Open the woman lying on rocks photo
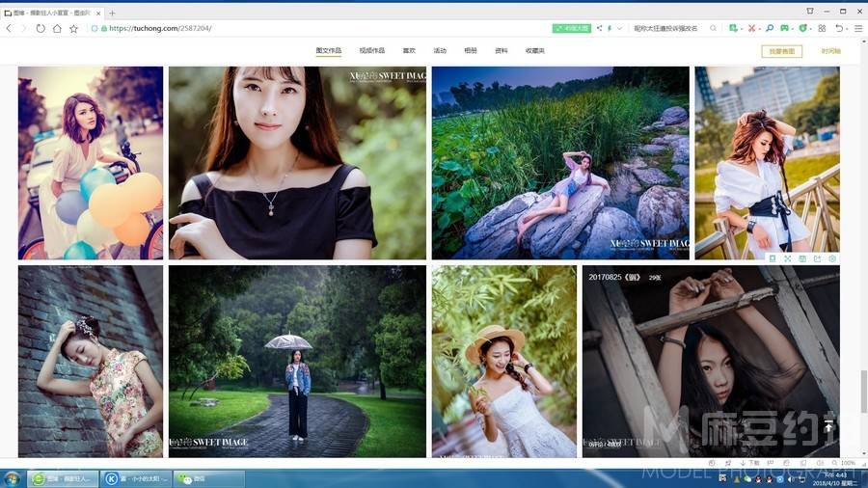 coord(560,163)
